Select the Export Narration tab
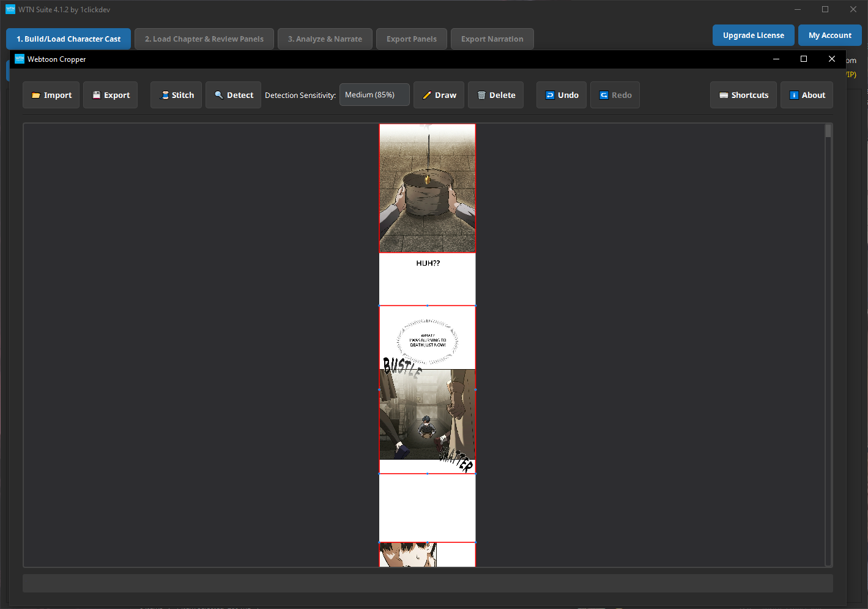The width and height of the screenshot is (868, 609). [492, 39]
